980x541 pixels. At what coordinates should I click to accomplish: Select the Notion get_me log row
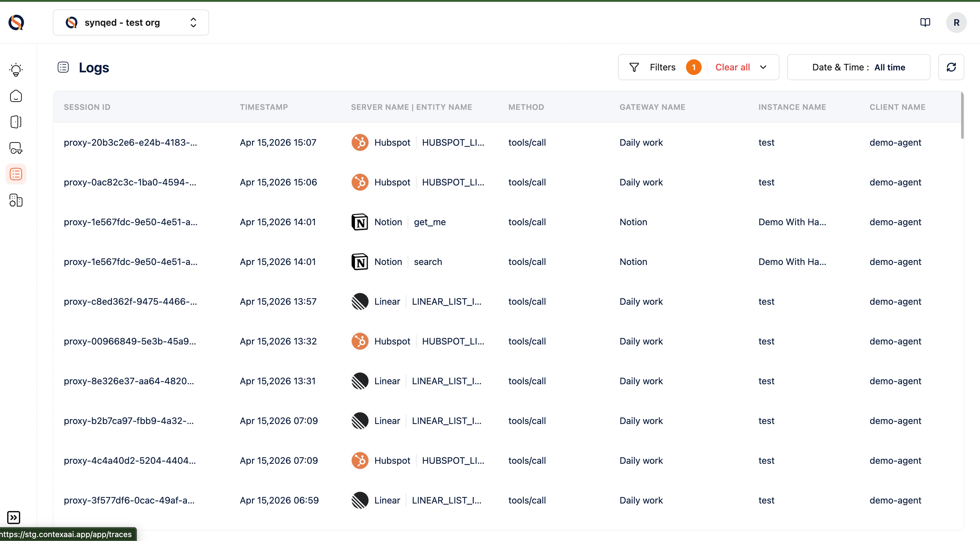pyautogui.click(x=429, y=222)
